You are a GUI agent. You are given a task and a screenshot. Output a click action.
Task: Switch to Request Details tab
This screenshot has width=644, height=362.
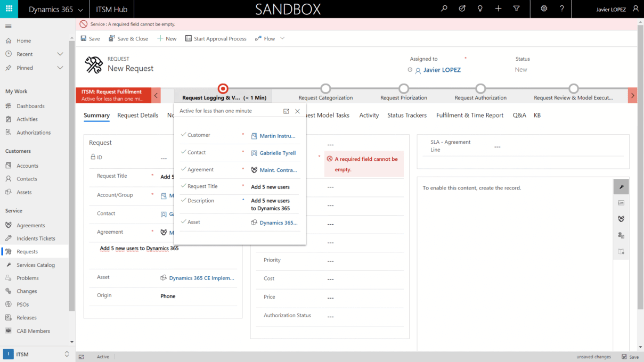[x=138, y=116]
